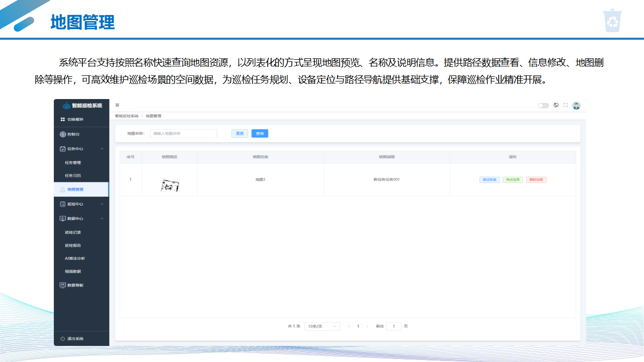Click the robot logo of 智能巡检系统

[x=66, y=106]
